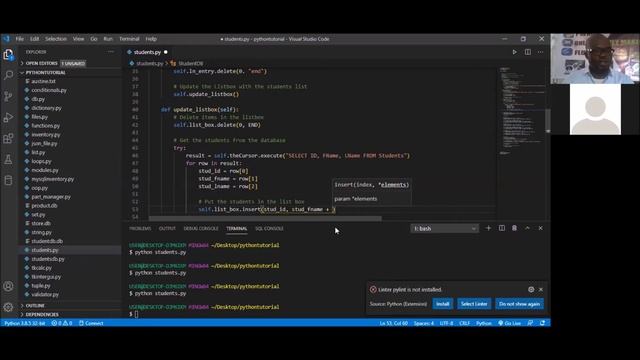Open the database cylinder icon in activity bar
This screenshot has width=640, height=360.
pos(8,180)
